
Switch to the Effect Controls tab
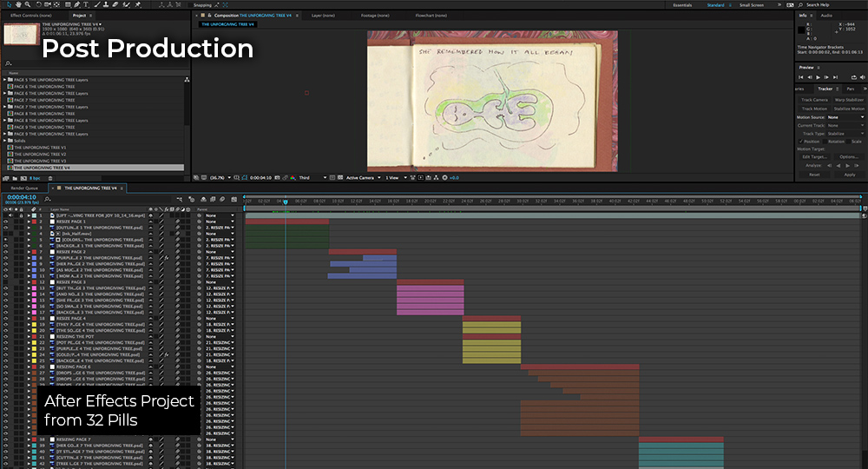(31, 16)
